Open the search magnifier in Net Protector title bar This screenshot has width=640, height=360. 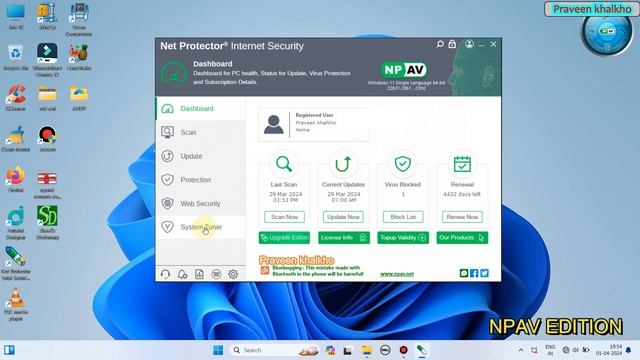point(440,44)
